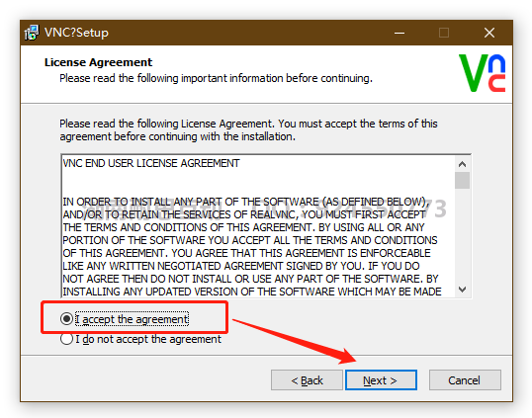
Task: Click the setup installer icon in title bar
Action: (32, 33)
